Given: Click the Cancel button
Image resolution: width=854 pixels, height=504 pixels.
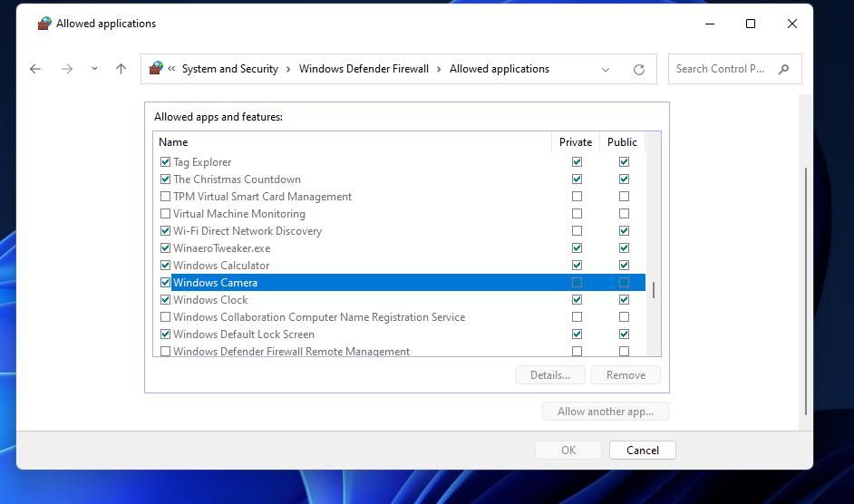Looking at the screenshot, I should (642, 451).
